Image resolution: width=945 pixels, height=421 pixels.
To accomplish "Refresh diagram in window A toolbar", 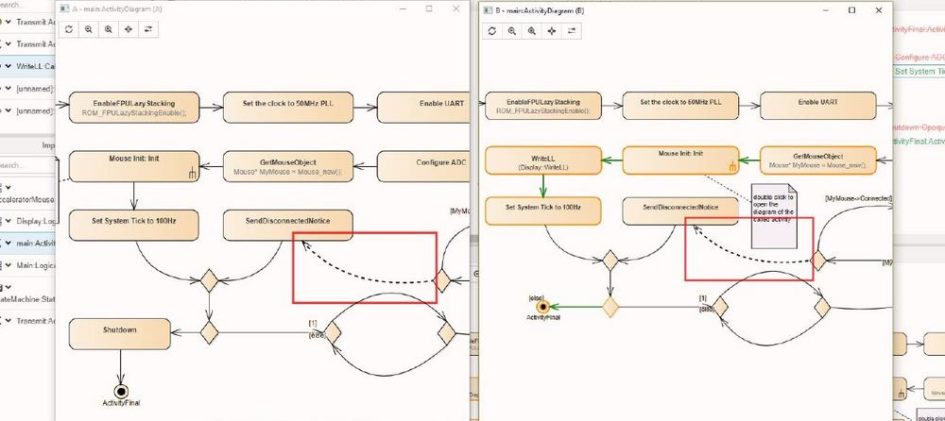I will 69,29.
